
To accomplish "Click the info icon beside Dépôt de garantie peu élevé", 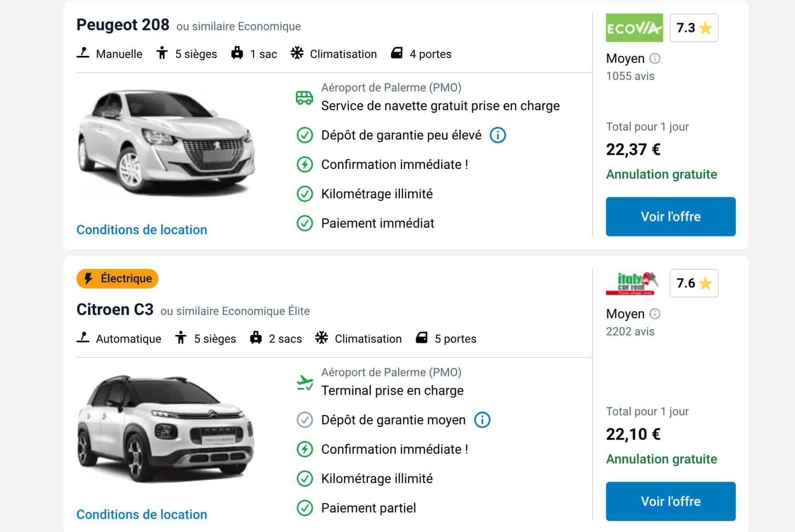I will tap(498, 135).
